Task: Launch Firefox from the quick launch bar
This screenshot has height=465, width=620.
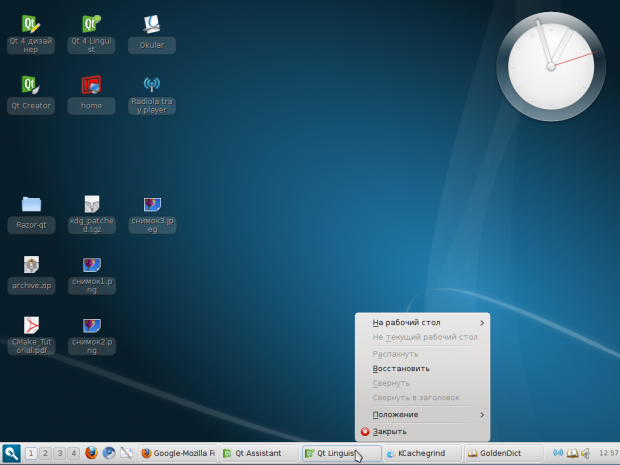Action: tap(91, 453)
